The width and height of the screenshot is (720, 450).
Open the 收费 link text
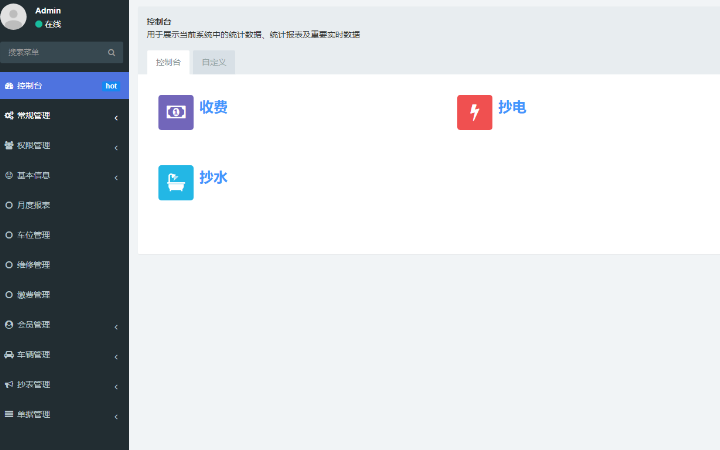tap(213, 107)
